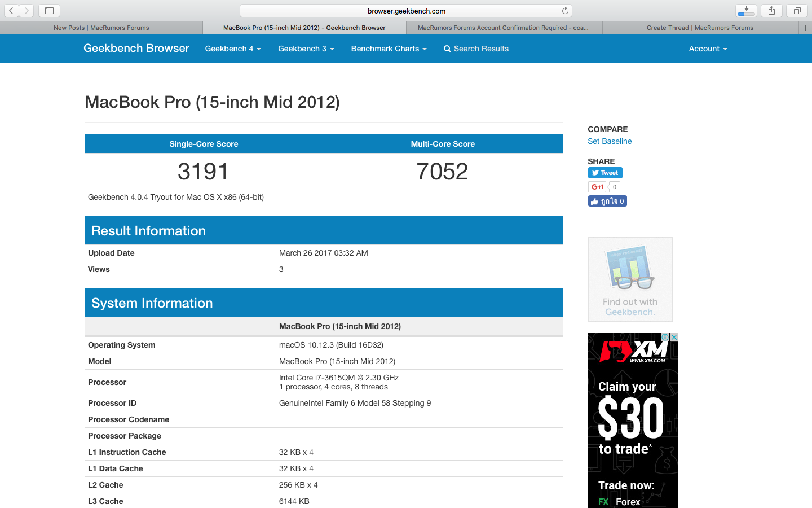Show all tabs overview button
The width and height of the screenshot is (812, 508).
(x=797, y=11)
